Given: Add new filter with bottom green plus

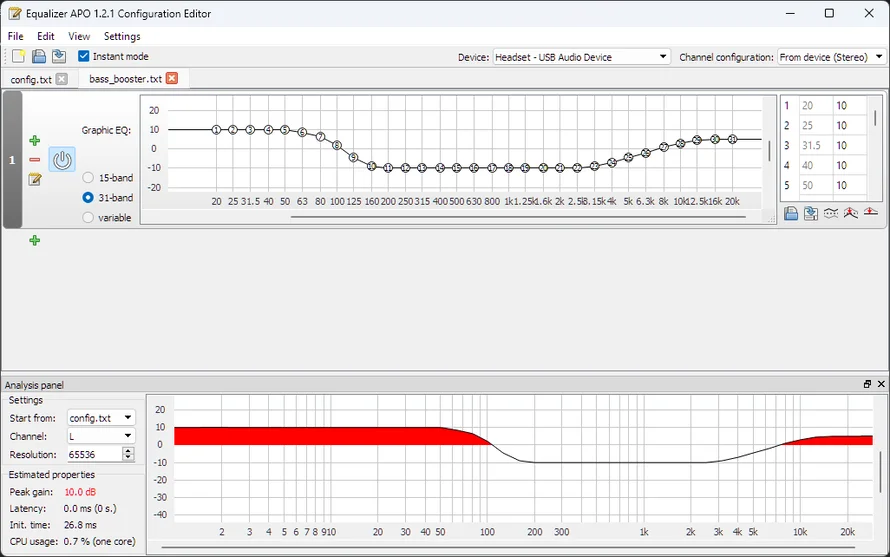Looking at the screenshot, I should [35, 240].
